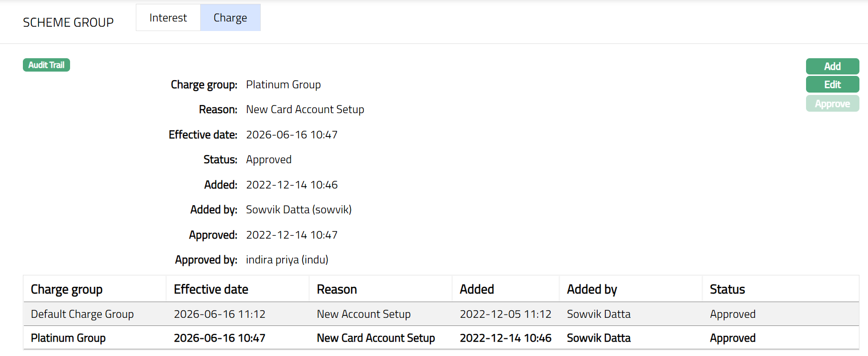Select the Default Charge Group row
Screen dimensions: 868x356
[82, 314]
